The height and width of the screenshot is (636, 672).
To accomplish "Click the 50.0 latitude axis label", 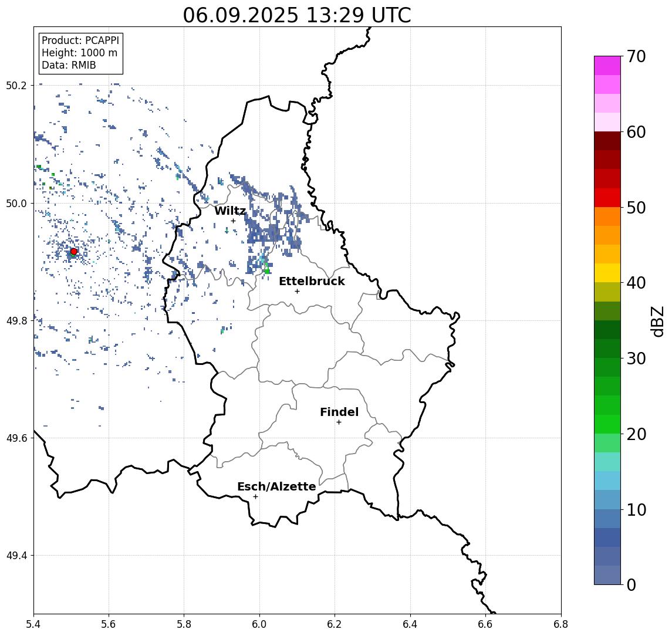I will click(x=16, y=203).
